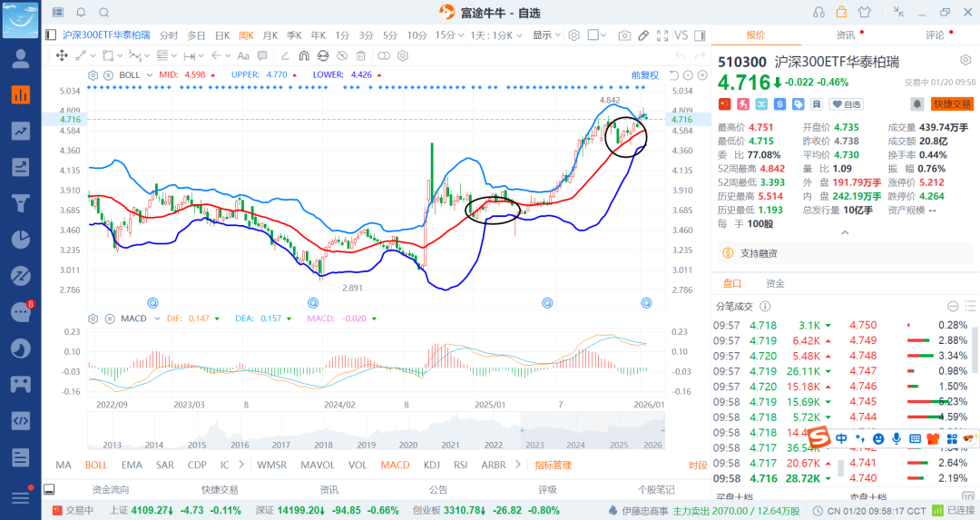This screenshot has width=980, height=520.
Task: Expand line drawing tool dropdown
Action: [94, 55]
